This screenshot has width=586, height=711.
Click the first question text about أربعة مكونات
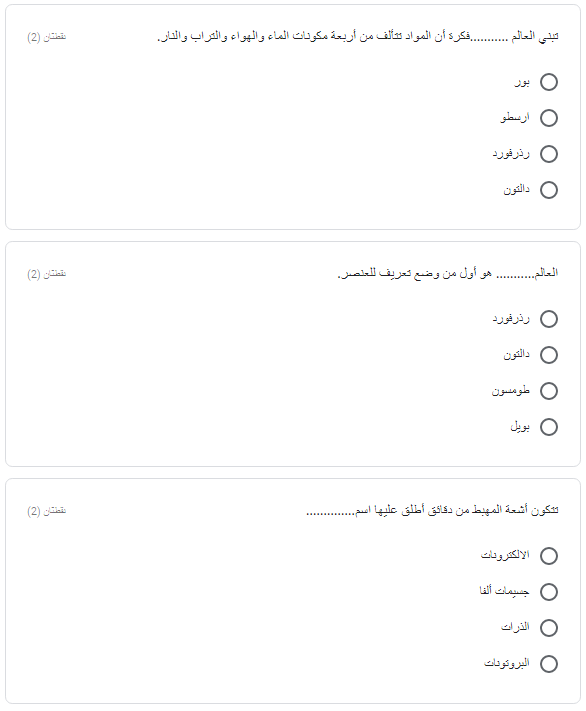pos(357,36)
